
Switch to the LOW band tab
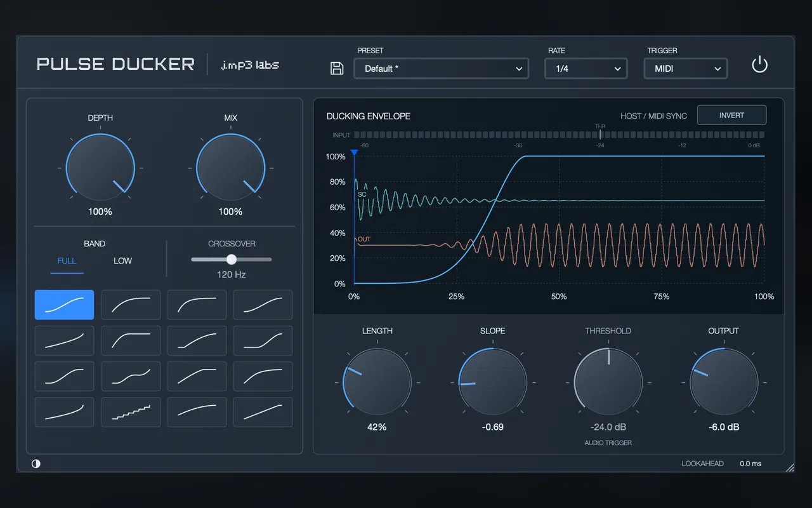122,261
